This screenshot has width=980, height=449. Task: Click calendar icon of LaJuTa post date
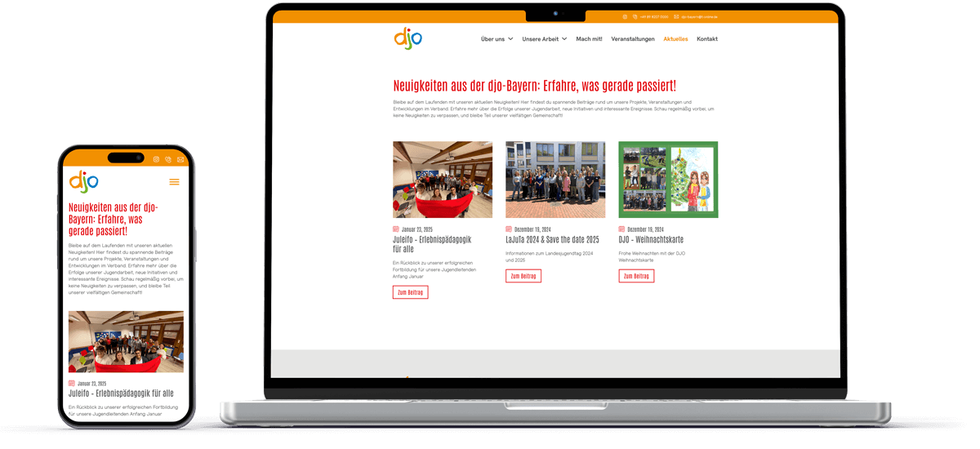pyautogui.click(x=509, y=229)
